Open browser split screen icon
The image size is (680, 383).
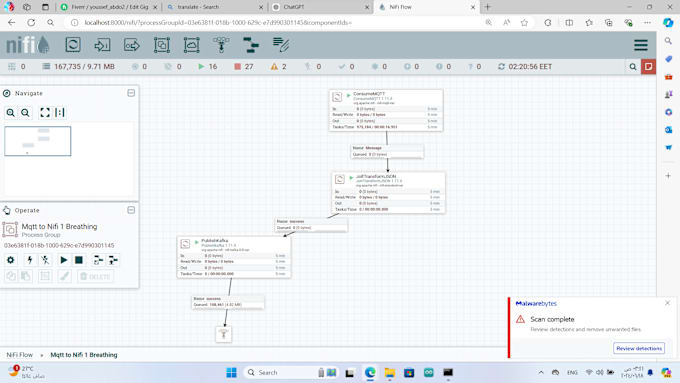(x=569, y=23)
